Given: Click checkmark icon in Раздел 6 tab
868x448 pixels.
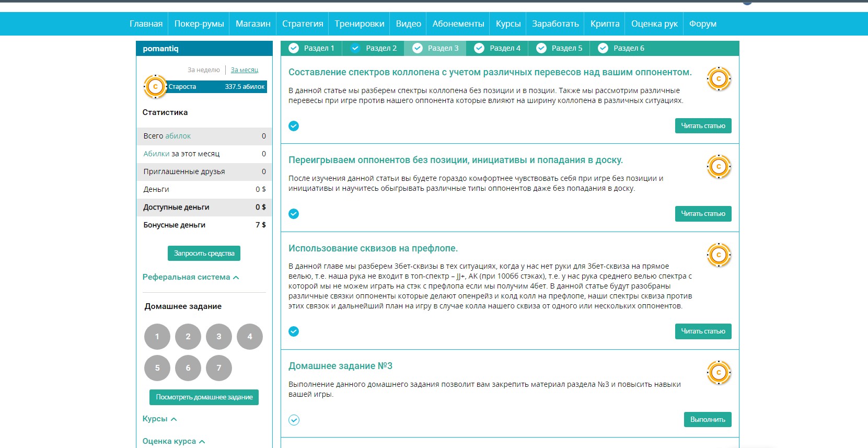Looking at the screenshot, I should (x=603, y=48).
